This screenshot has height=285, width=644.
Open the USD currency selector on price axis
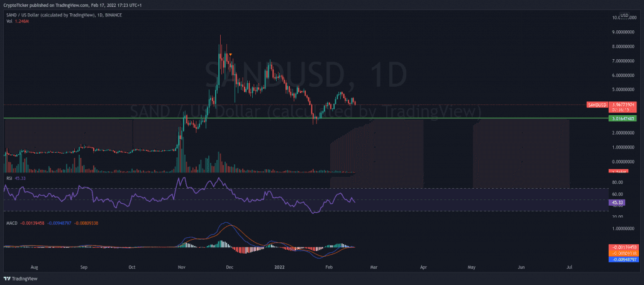click(624, 15)
